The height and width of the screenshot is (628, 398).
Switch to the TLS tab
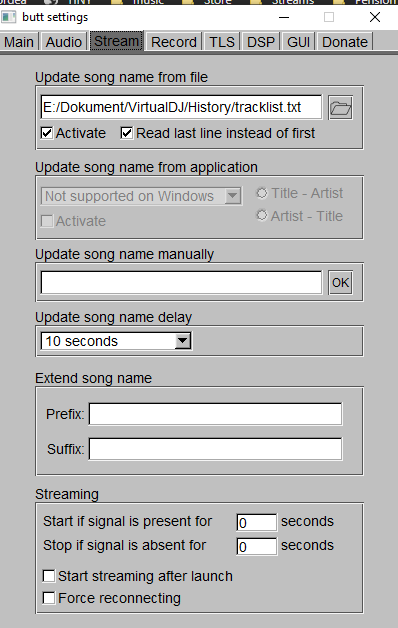[x=222, y=42]
